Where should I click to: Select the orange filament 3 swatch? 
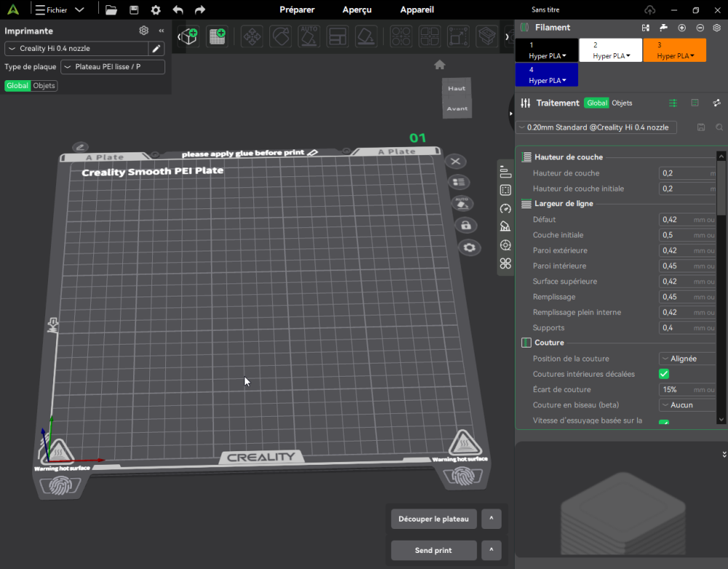674,50
